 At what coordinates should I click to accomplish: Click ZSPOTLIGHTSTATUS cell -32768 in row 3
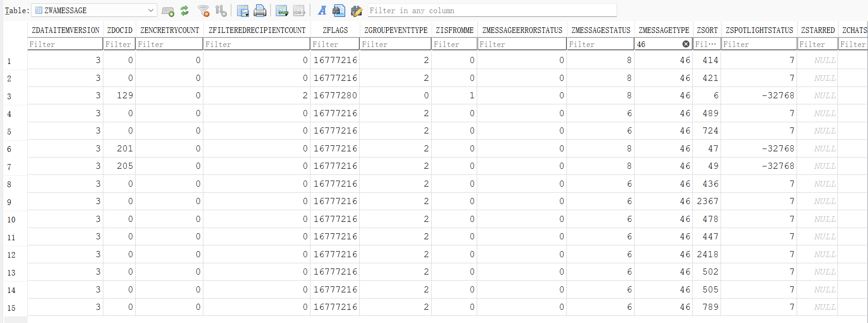[x=759, y=95]
